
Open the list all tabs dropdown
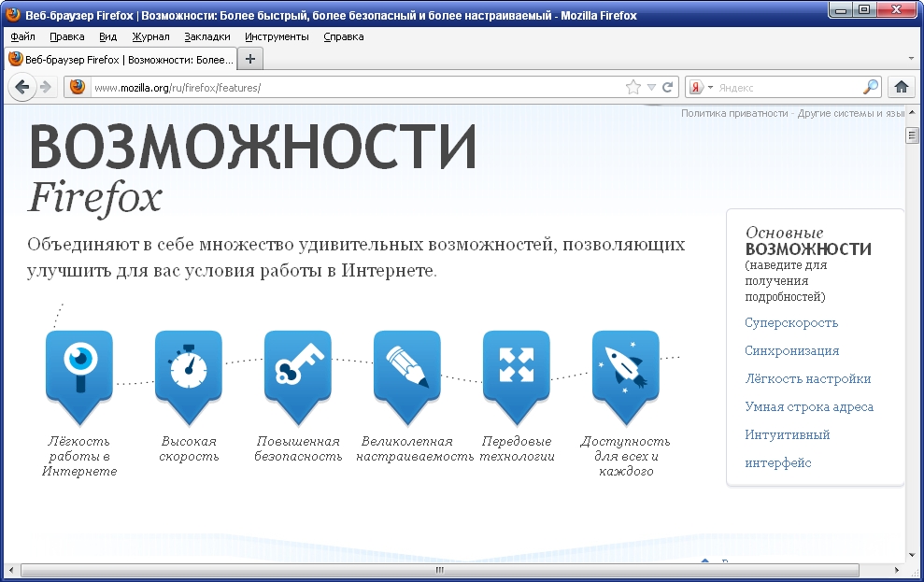point(912,59)
